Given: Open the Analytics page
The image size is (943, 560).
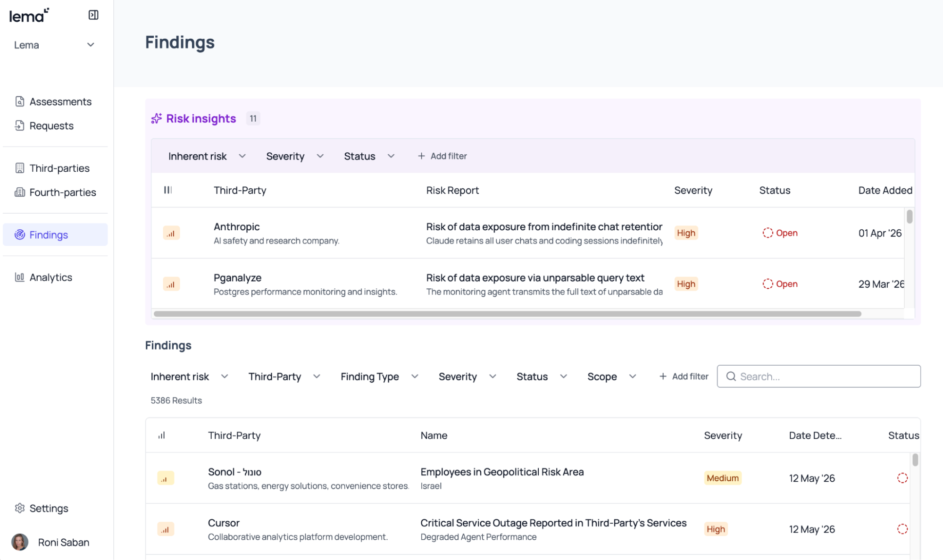Looking at the screenshot, I should point(55,277).
